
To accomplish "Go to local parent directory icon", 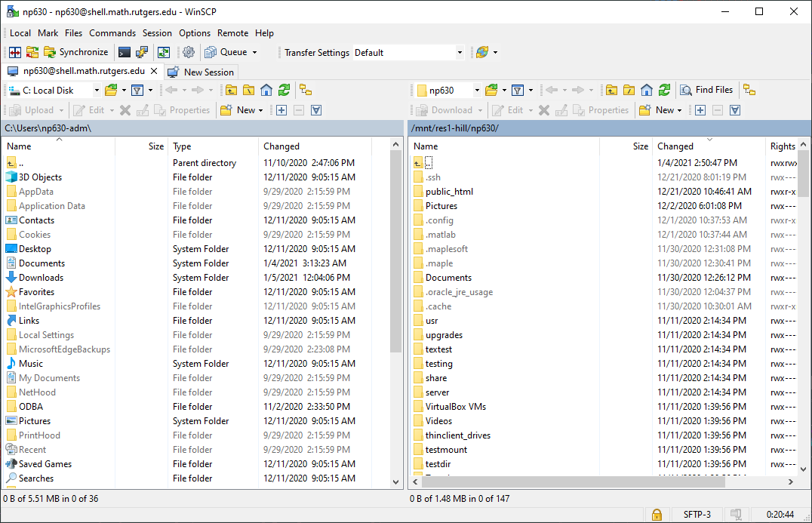I will click(x=231, y=91).
